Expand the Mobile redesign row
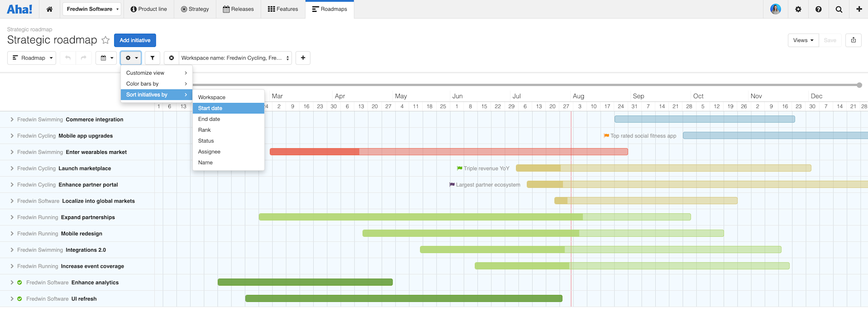 [12, 234]
